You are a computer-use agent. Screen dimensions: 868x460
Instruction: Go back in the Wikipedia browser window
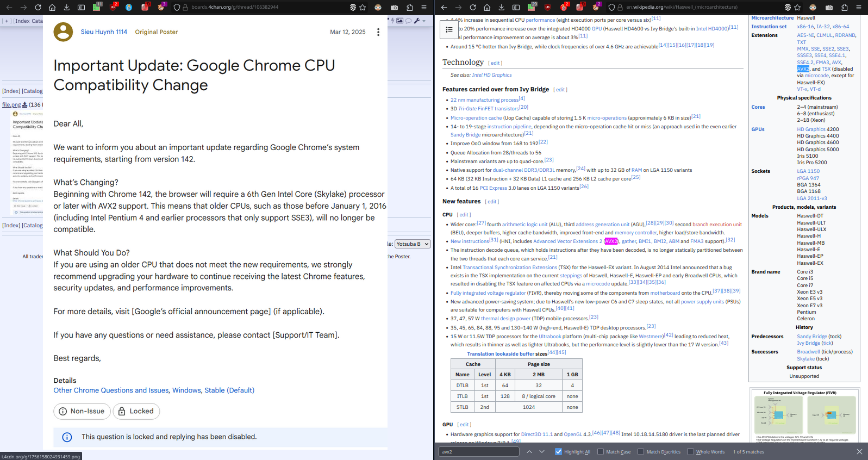444,7
